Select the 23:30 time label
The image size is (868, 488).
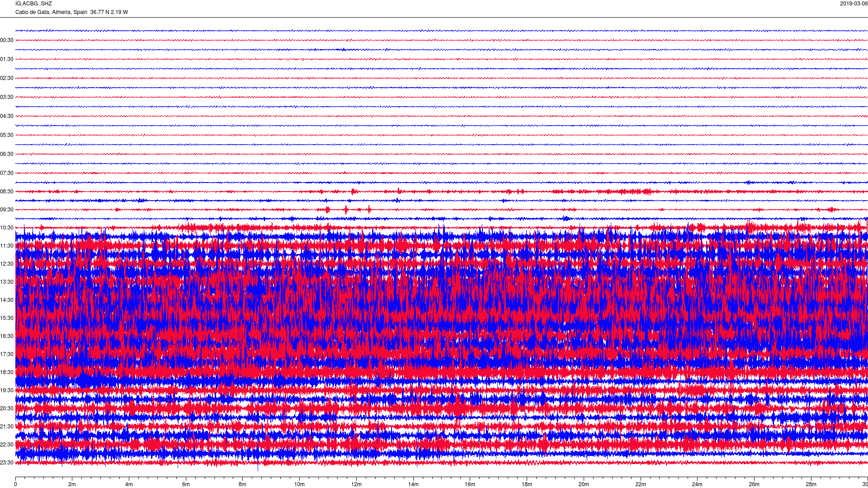7,463
